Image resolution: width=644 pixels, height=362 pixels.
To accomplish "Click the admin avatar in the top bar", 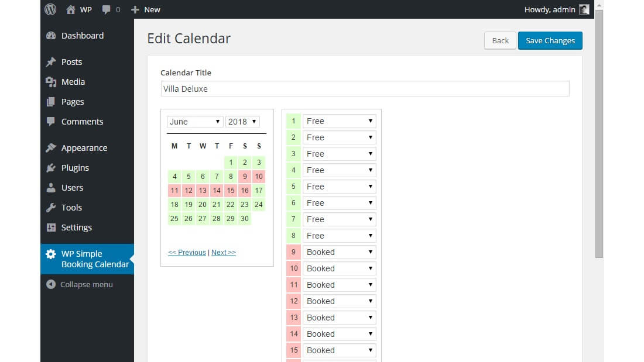I will coord(584,9).
